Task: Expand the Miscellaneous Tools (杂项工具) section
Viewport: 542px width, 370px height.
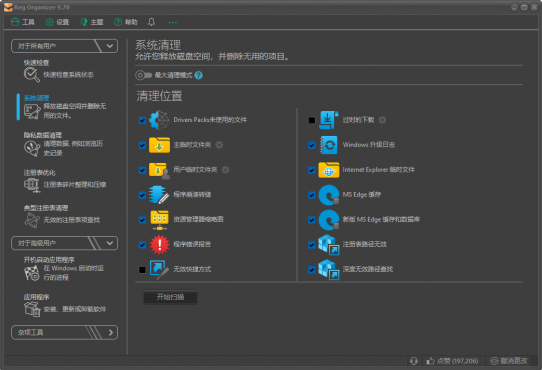Action: pyautogui.click(x=65, y=332)
